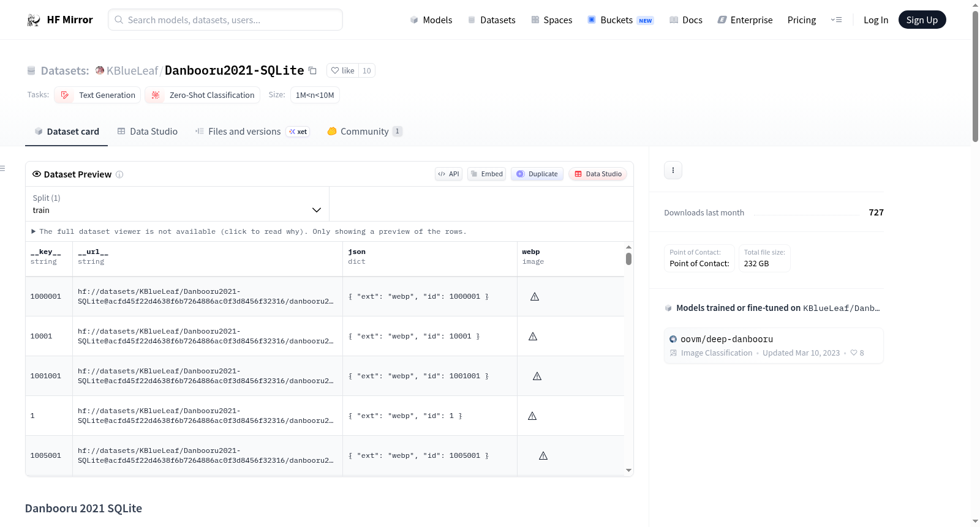Click the info icon beside Dataset Preview
The image size is (980, 527).
tap(119, 174)
